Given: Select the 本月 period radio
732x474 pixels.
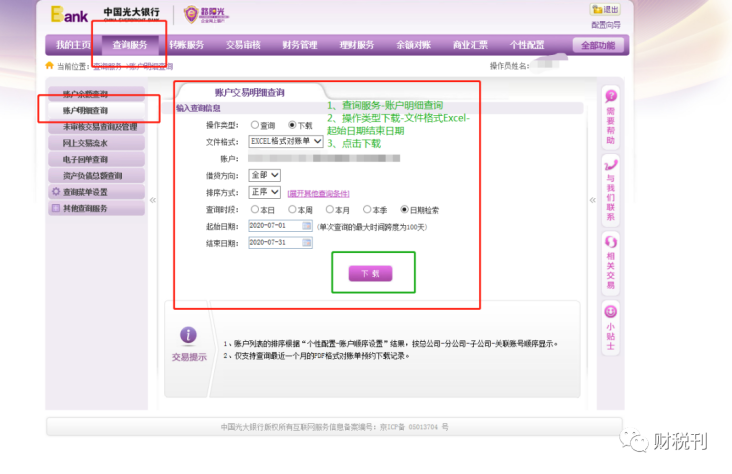Looking at the screenshot, I should [x=330, y=209].
